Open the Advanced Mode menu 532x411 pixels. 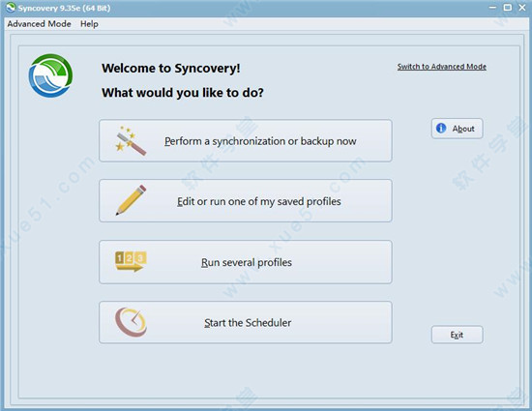(x=39, y=24)
